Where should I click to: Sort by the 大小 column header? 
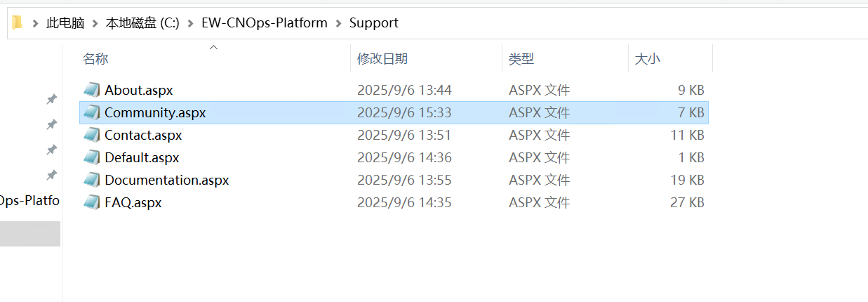(647, 59)
